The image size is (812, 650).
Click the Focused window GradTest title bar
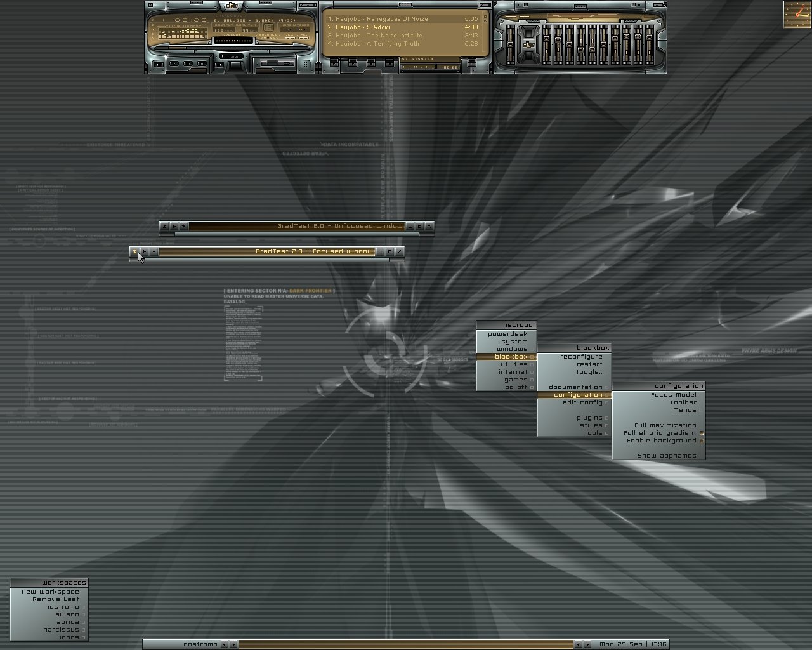(267, 252)
